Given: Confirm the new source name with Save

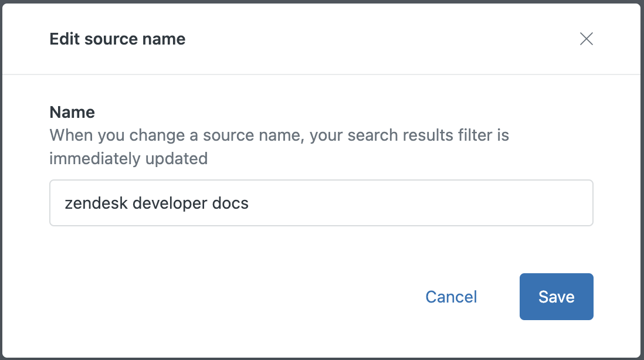Looking at the screenshot, I should pyautogui.click(x=556, y=297).
